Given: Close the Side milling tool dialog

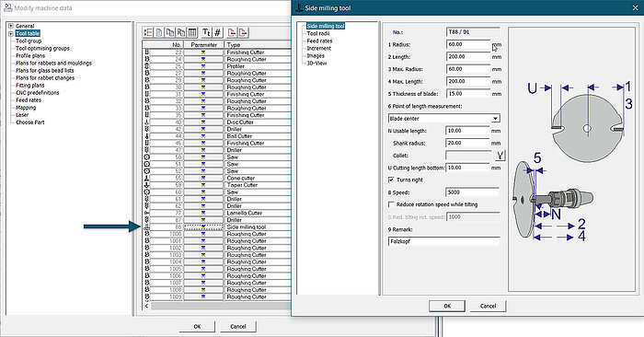Looking at the screenshot, I should pyautogui.click(x=635, y=7).
